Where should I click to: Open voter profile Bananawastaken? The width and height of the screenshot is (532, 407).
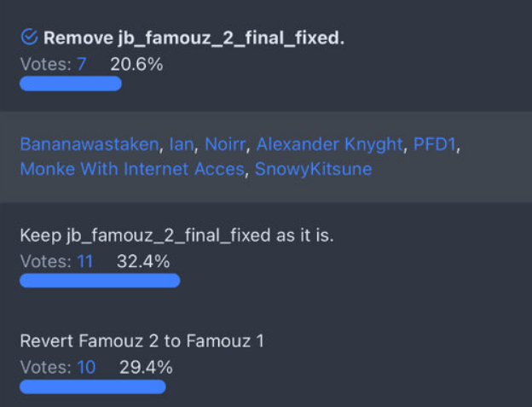[x=90, y=143]
